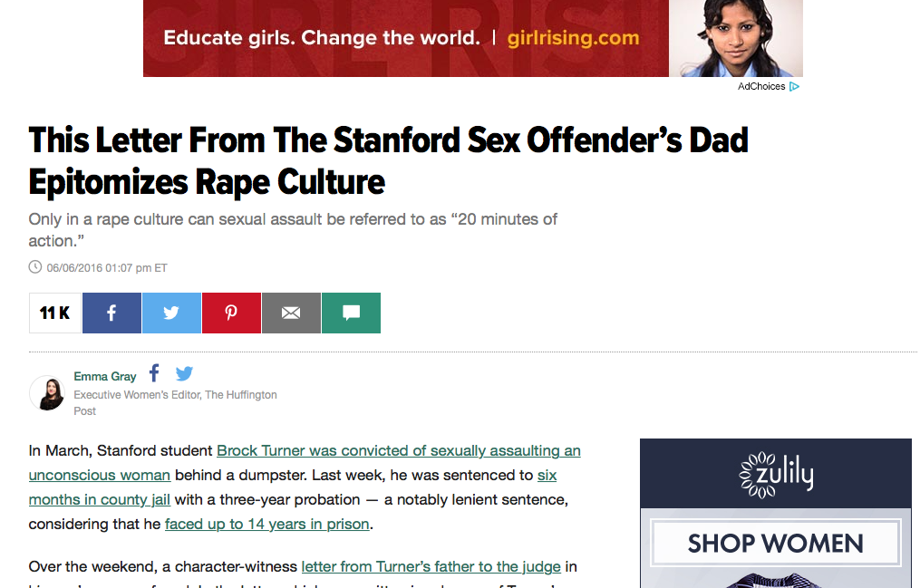Image resolution: width=920 pixels, height=588 pixels.
Task: Click the zulily logo in sidebar ad
Action: pos(776,474)
